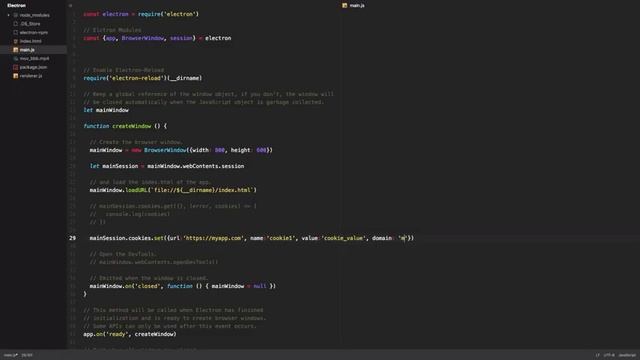
Task: Click the .DS_Store file icon
Action: pyautogui.click(x=16, y=24)
